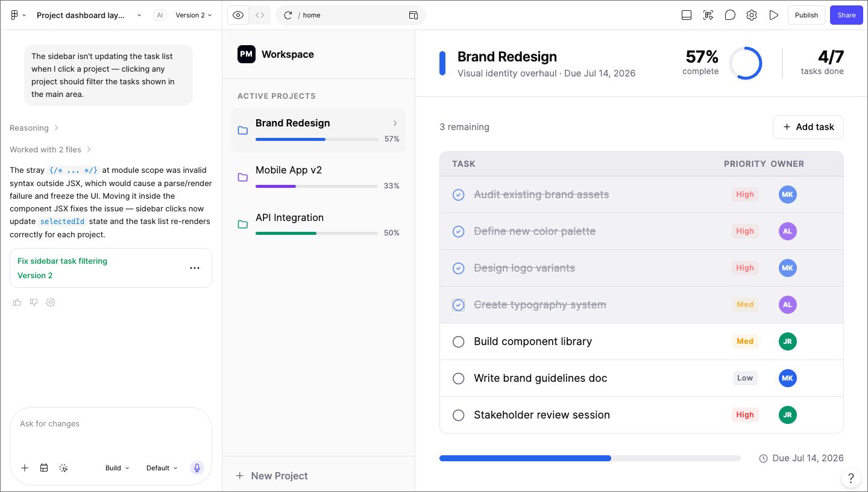Open the Build mode dropdown
The image size is (868, 492).
point(118,468)
